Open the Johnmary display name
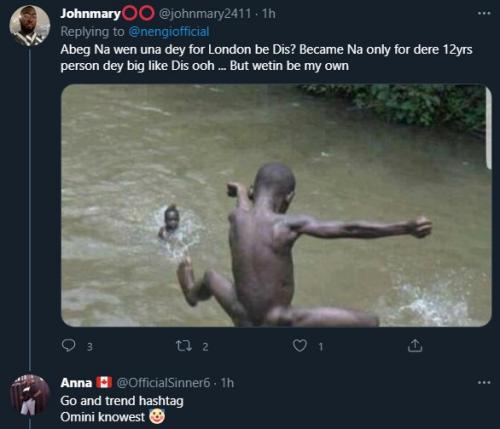 click(90, 14)
